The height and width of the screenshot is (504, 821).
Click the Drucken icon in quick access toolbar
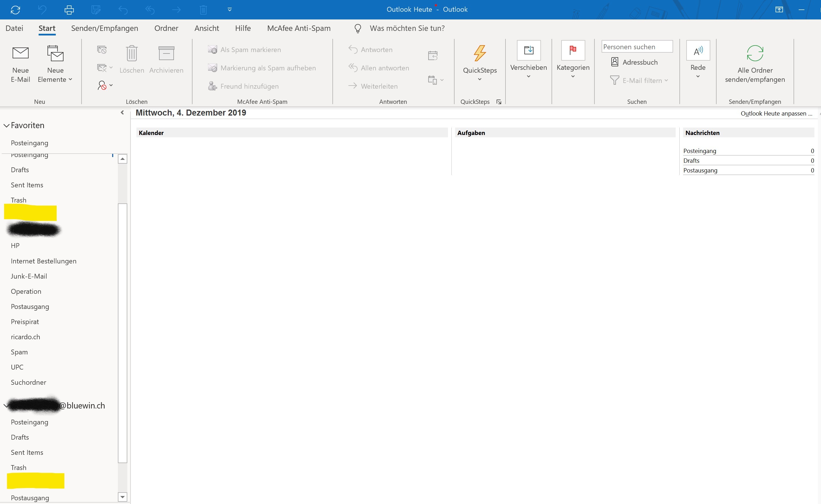(69, 10)
